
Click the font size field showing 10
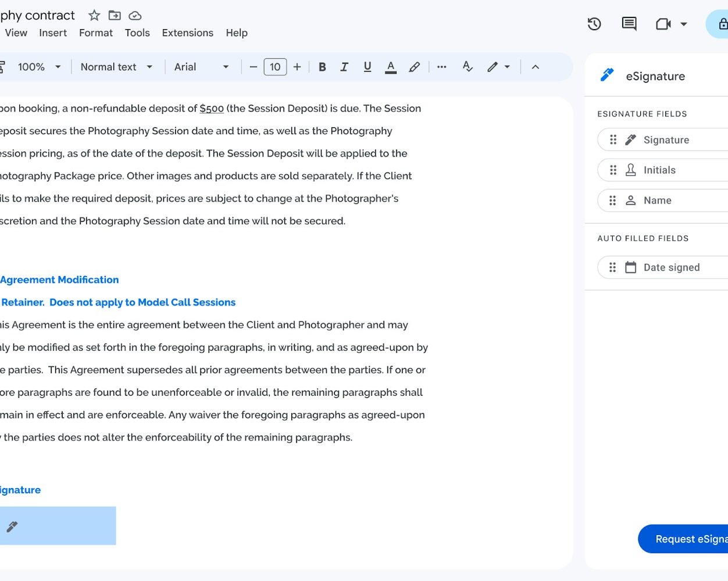pos(275,67)
